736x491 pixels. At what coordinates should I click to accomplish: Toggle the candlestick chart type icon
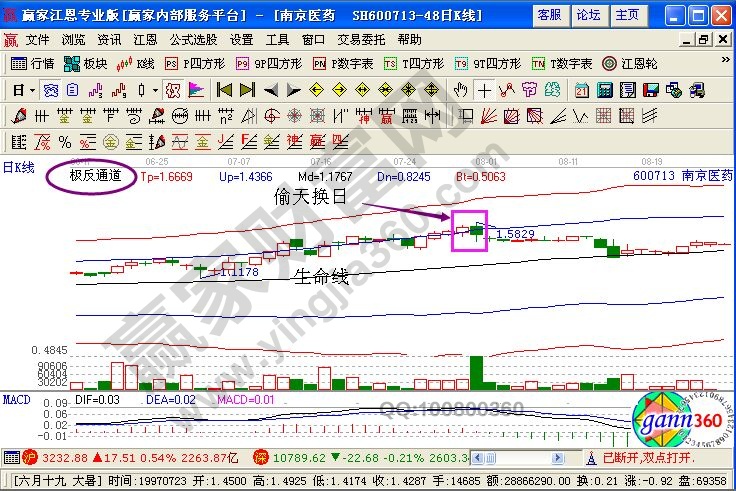142,90
